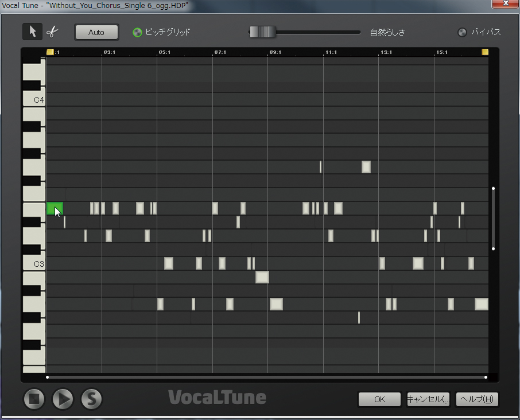Image resolution: width=520 pixels, height=420 pixels.
Task: Click the 13:1 ruler position
Action: (x=386, y=52)
